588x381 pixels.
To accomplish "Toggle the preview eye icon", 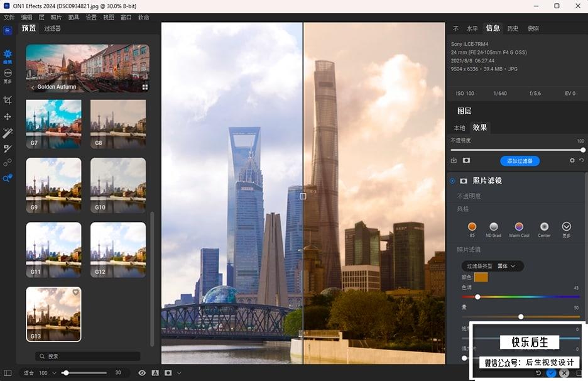I will point(142,373).
